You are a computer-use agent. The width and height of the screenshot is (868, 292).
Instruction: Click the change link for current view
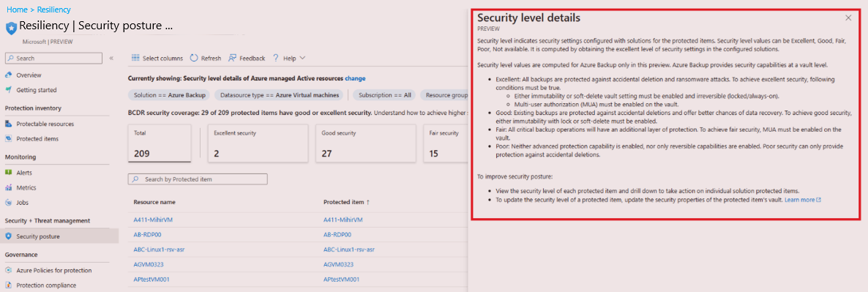pyautogui.click(x=355, y=78)
